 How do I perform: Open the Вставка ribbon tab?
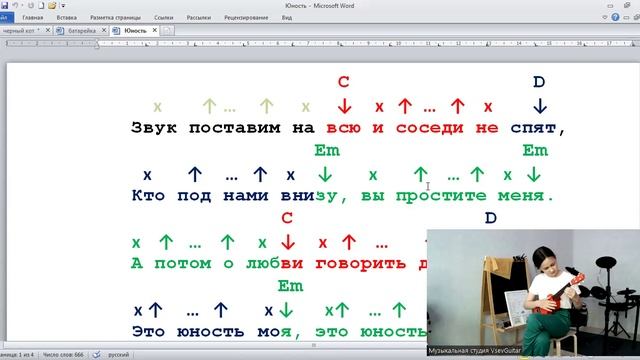(67, 18)
